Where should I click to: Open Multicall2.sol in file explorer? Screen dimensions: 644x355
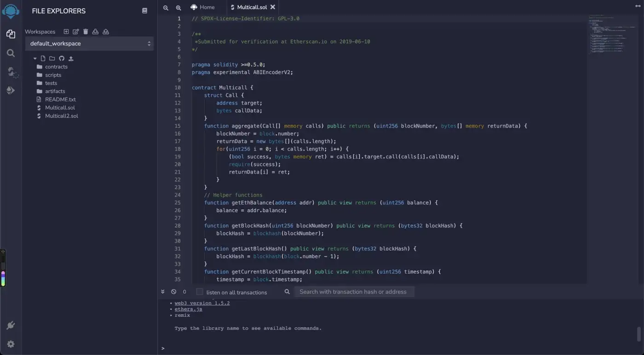61,116
